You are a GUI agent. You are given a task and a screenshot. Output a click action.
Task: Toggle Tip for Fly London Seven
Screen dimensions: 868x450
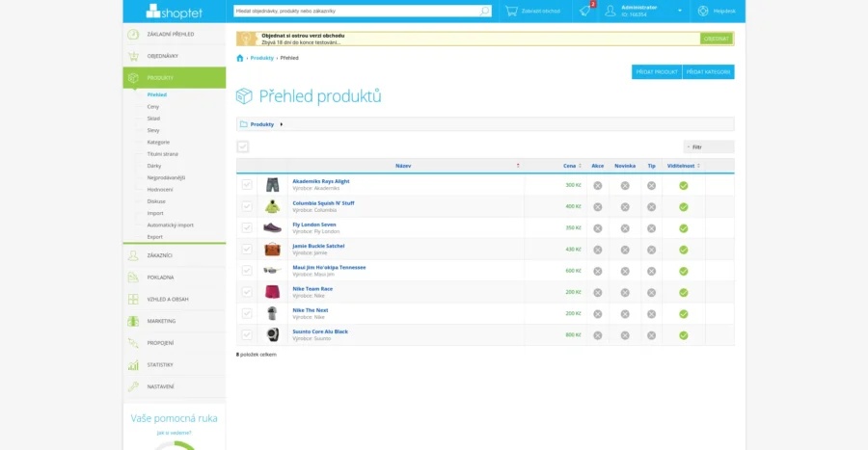click(x=652, y=228)
